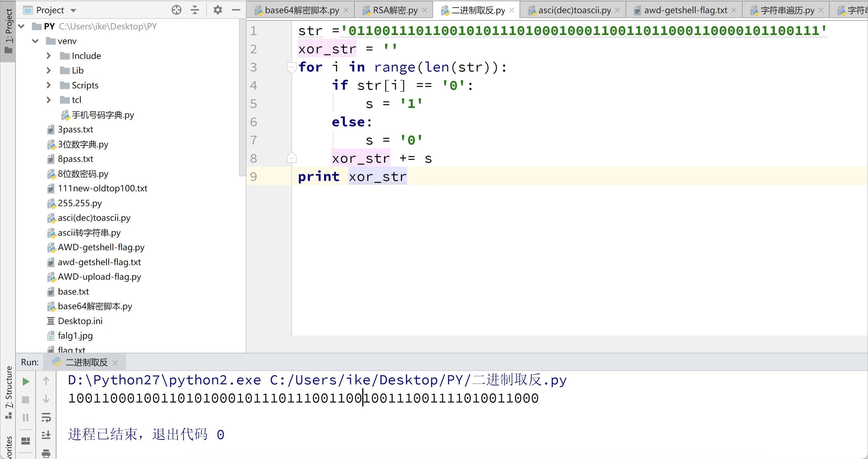This screenshot has height=459, width=868.
Task: Switch to the RSA解密.py tab
Action: pos(394,10)
